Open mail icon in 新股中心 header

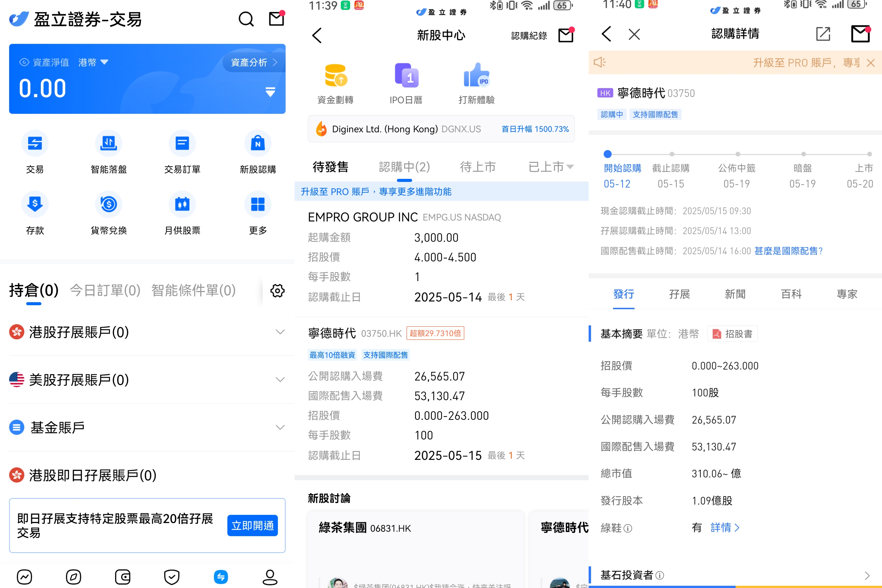[x=566, y=35]
